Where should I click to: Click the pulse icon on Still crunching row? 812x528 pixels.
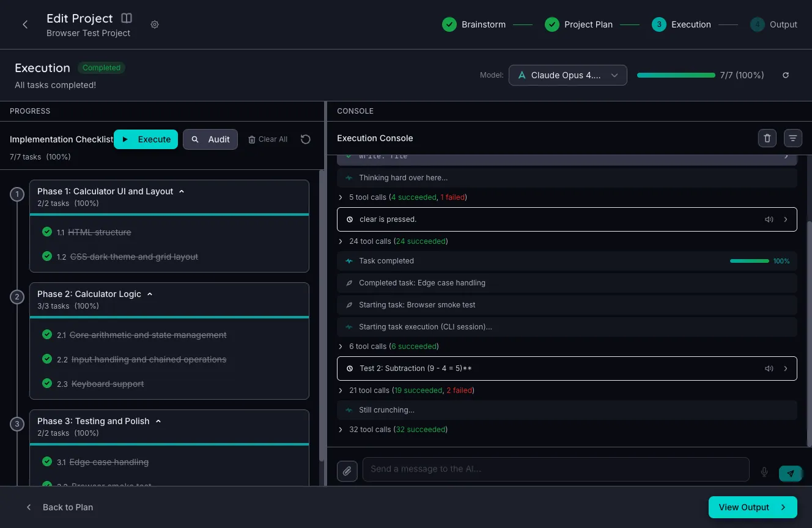pyautogui.click(x=349, y=410)
